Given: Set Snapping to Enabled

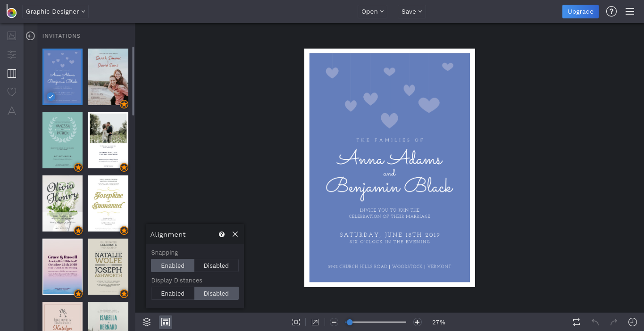Looking at the screenshot, I should (173, 265).
